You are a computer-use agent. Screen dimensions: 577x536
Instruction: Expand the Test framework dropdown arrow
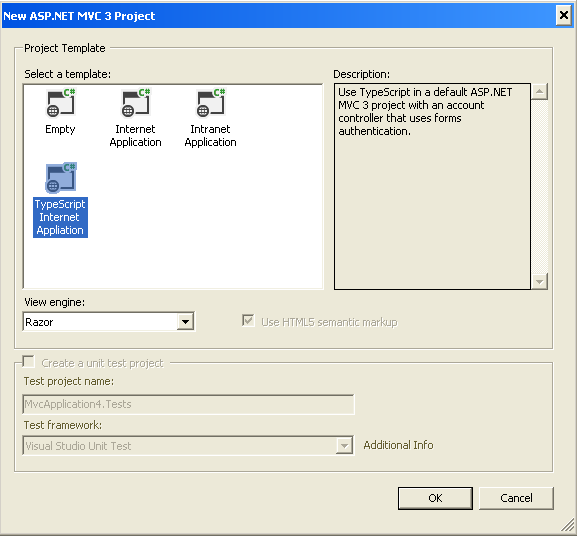click(x=344, y=446)
